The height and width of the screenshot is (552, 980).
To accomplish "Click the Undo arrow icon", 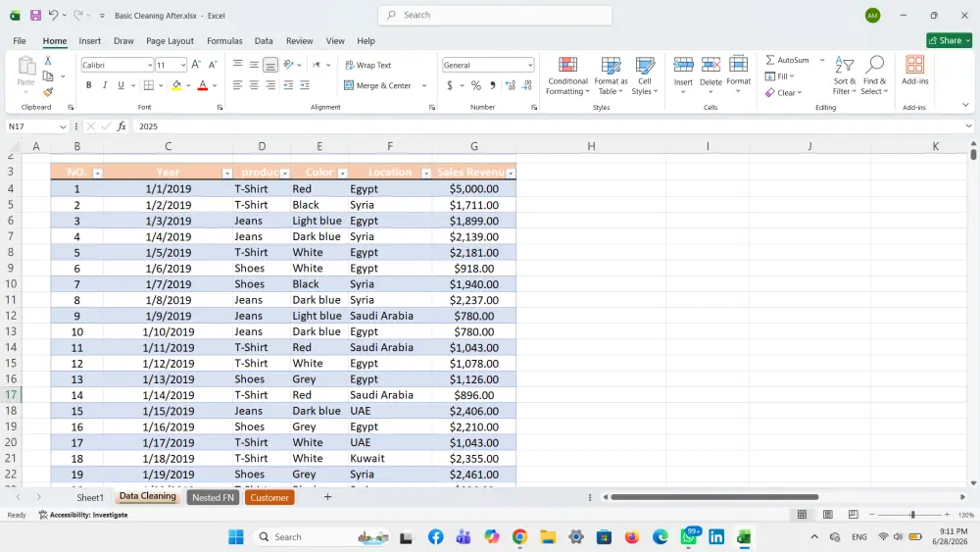I will click(53, 15).
